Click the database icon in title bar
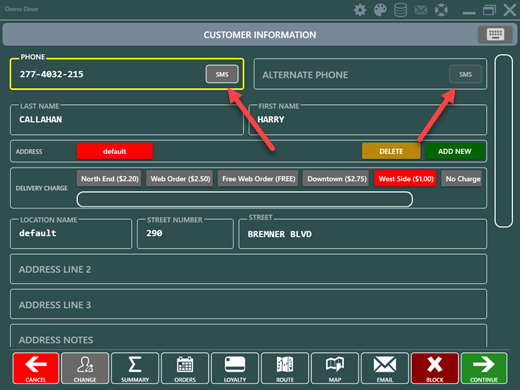The height and width of the screenshot is (390, 520). click(x=400, y=10)
